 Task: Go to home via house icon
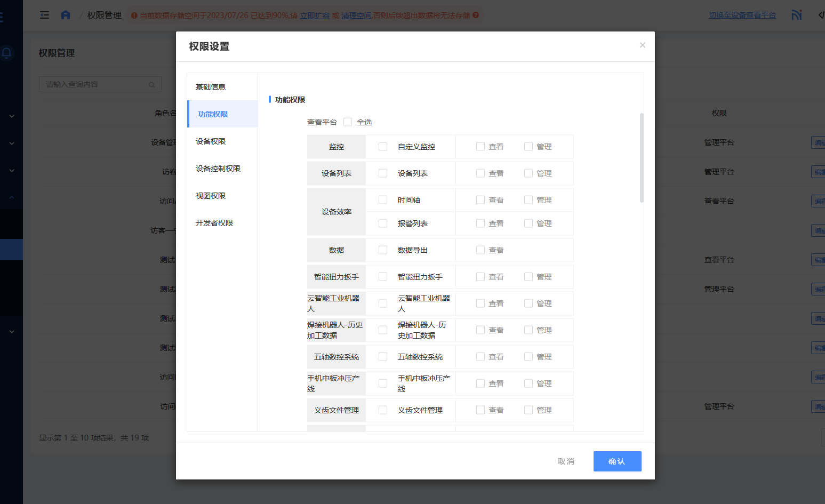66,15
